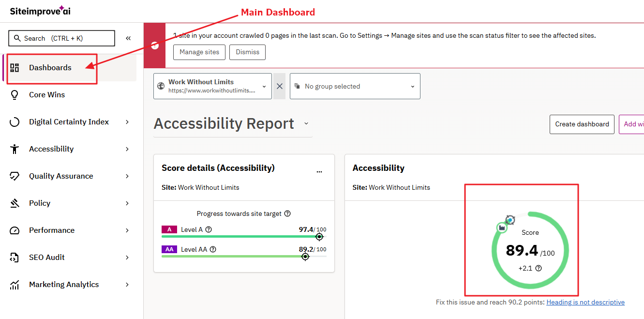Screen dimensions: 644x319
Task: Select Accessibility in sidebar menu
Action: click(70, 149)
